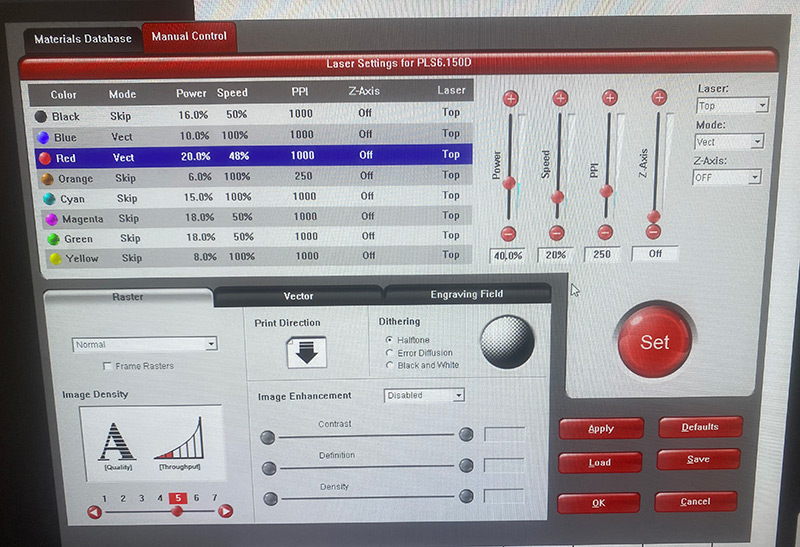Image resolution: width=800 pixels, height=547 pixels.
Task: Click the Black color ball
Action: pyautogui.click(x=41, y=116)
